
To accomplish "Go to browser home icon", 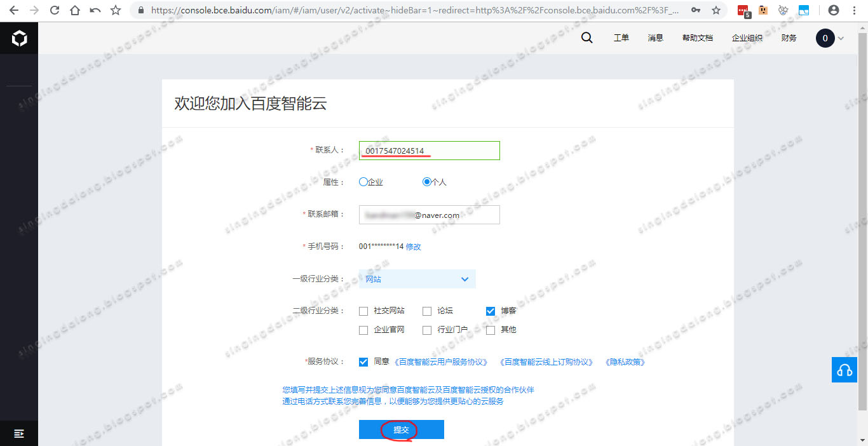I will [75, 10].
